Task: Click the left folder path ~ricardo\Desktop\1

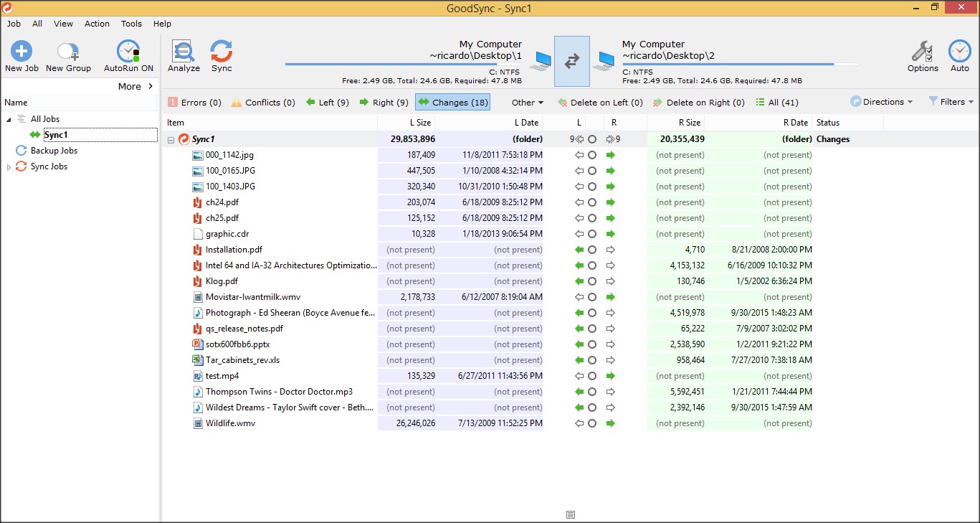Action: coord(475,55)
